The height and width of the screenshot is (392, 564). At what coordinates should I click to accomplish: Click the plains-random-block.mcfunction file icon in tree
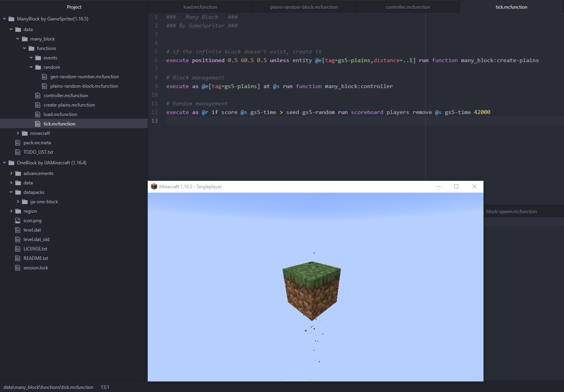(x=44, y=86)
